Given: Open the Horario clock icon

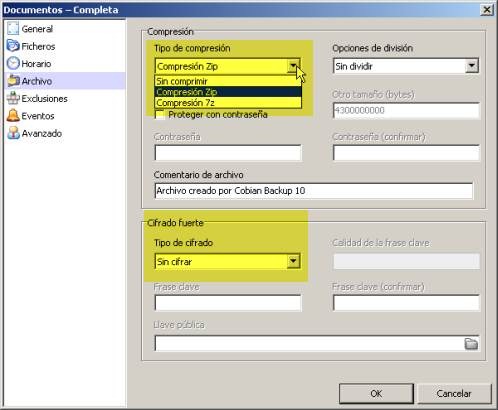Looking at the screenshot, I should click(13, 63).
